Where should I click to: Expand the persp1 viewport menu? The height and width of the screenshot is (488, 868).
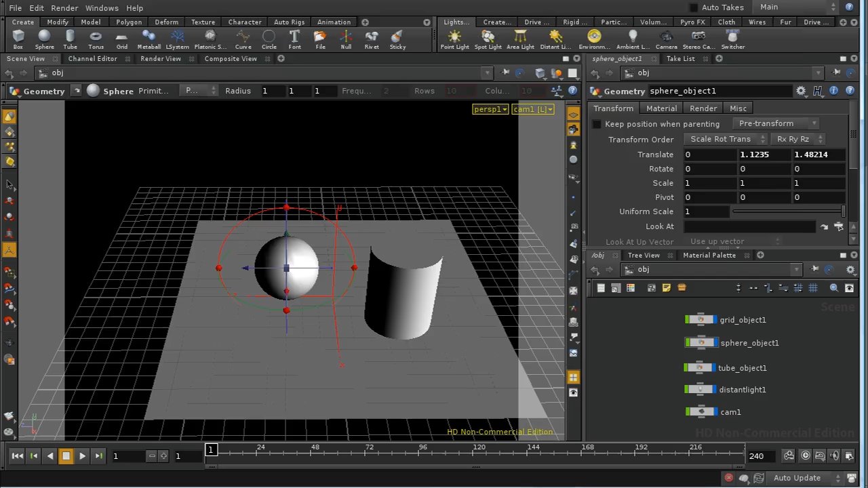click(x=490, y=109)
